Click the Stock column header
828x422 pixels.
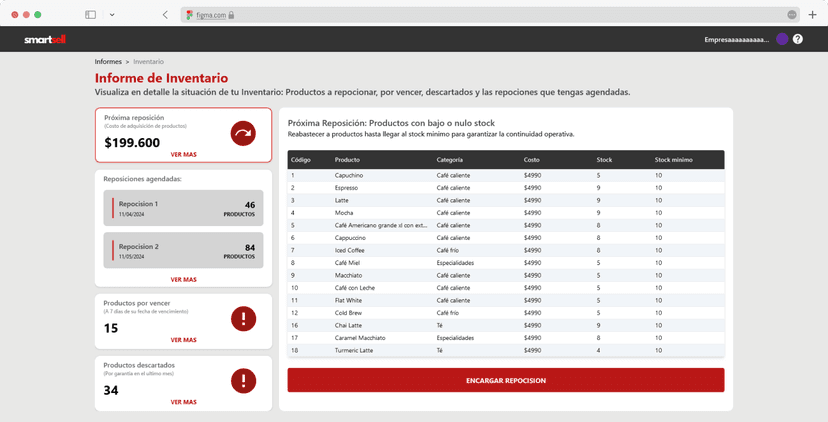pos(604,160)
